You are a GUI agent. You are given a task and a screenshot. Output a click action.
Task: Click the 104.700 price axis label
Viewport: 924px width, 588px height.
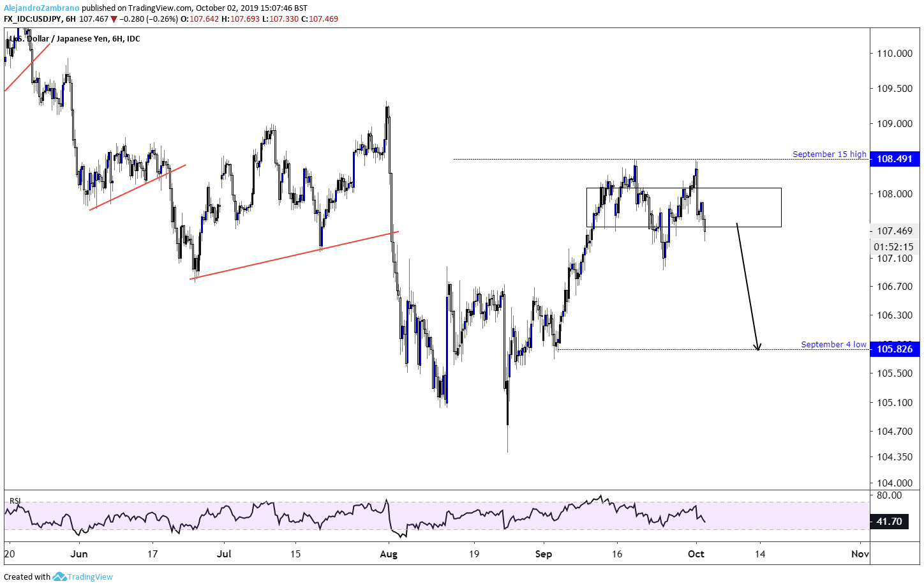[895, 431]
